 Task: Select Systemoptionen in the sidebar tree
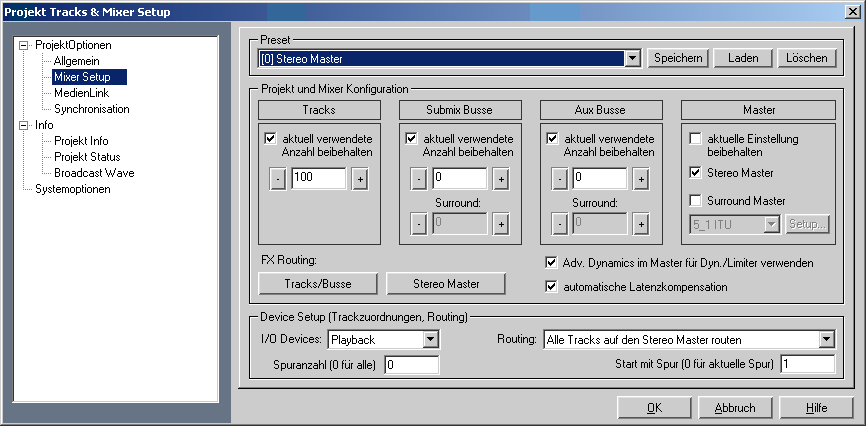tap(73, 189)
